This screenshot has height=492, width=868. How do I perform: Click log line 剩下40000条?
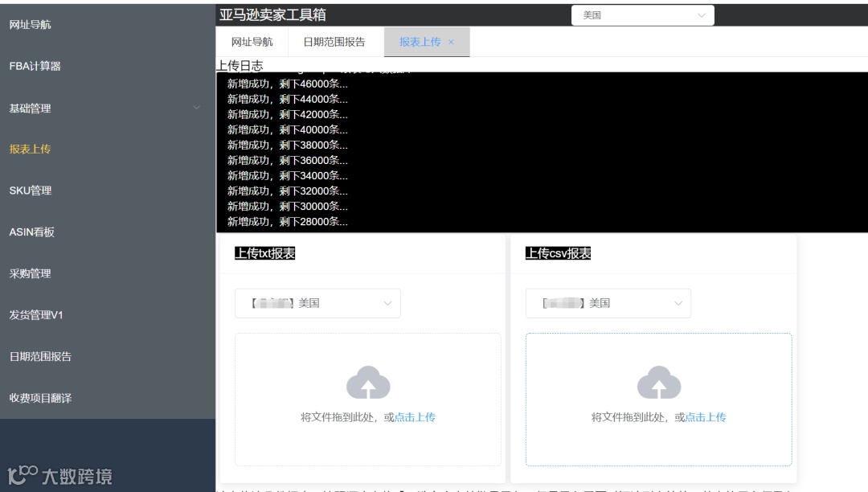coord(287,130)
